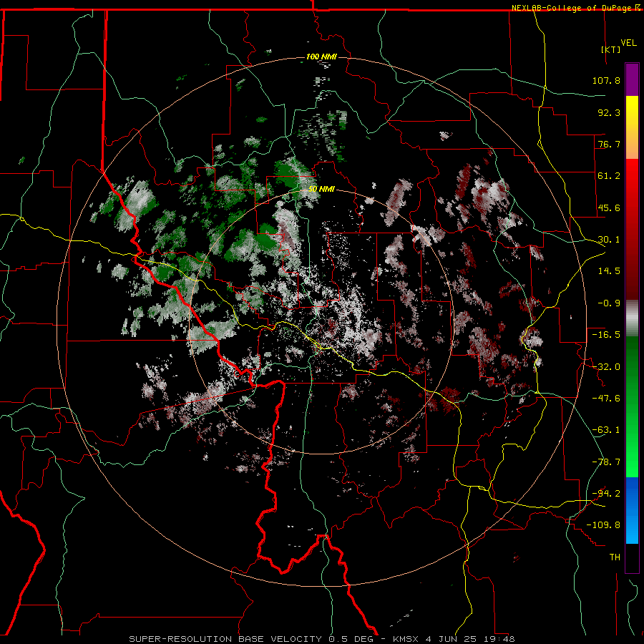644x644 pixels.
Task: Select the 107.8 scale value
Action: pos(606,80)
